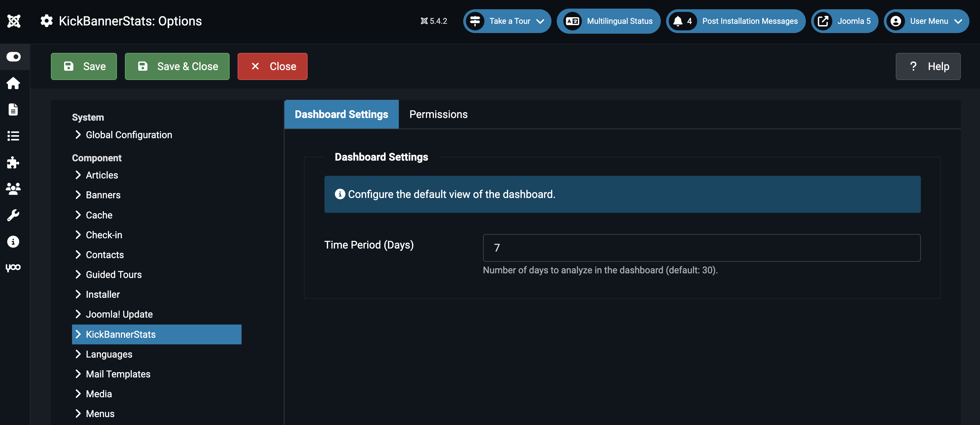Select Banners in the component list
The width and height of the screenshot is (980, 425).
(103, 195)
